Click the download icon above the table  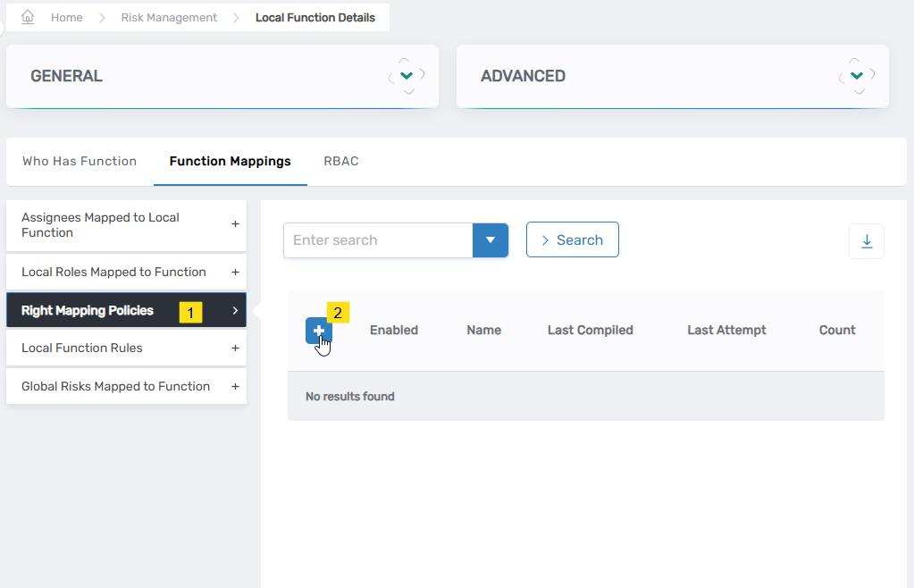click(866, 240)
